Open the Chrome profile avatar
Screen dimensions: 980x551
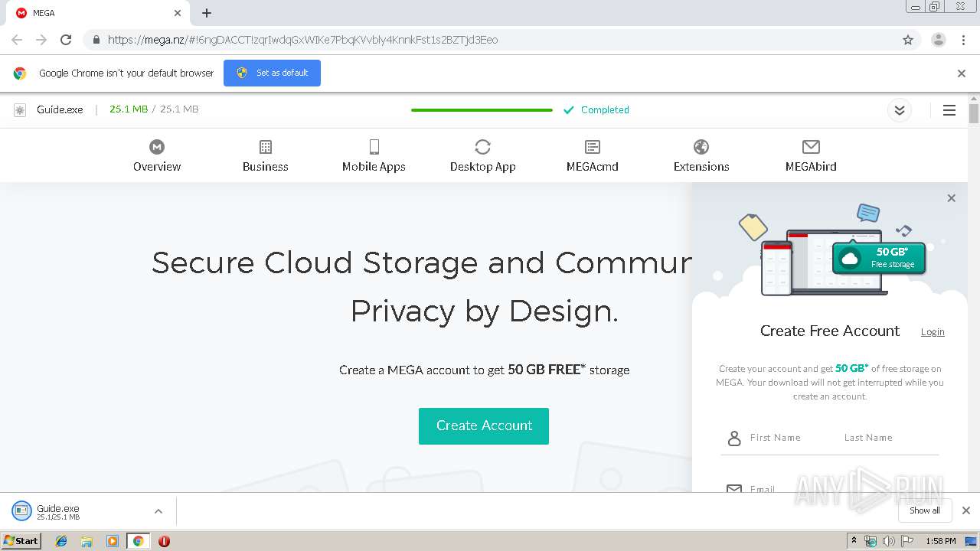coord(938,40)
